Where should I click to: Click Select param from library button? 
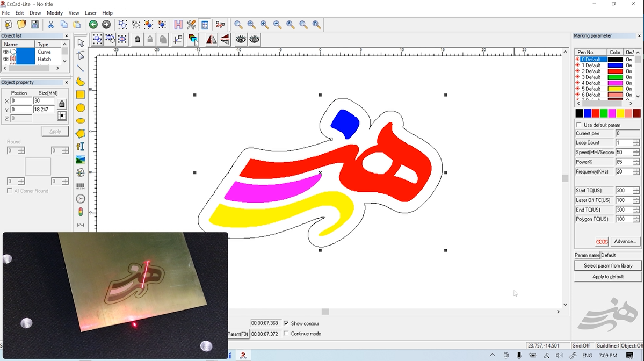coord(608,265)
